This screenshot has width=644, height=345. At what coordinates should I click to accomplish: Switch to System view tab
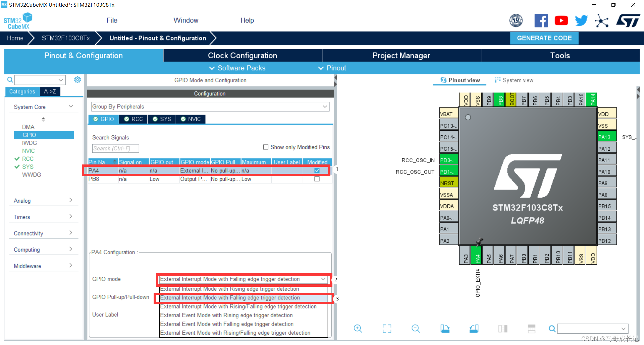(x=514, y=80)
